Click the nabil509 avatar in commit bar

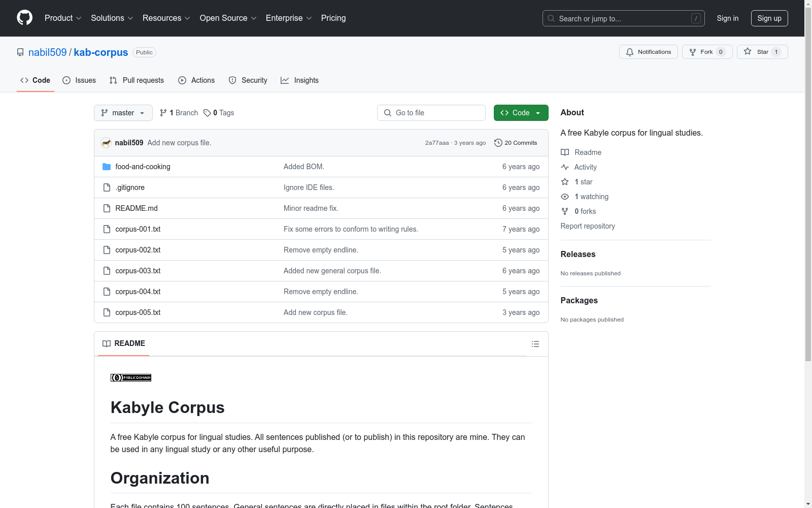pyautogui.click(x=106, y=143)
